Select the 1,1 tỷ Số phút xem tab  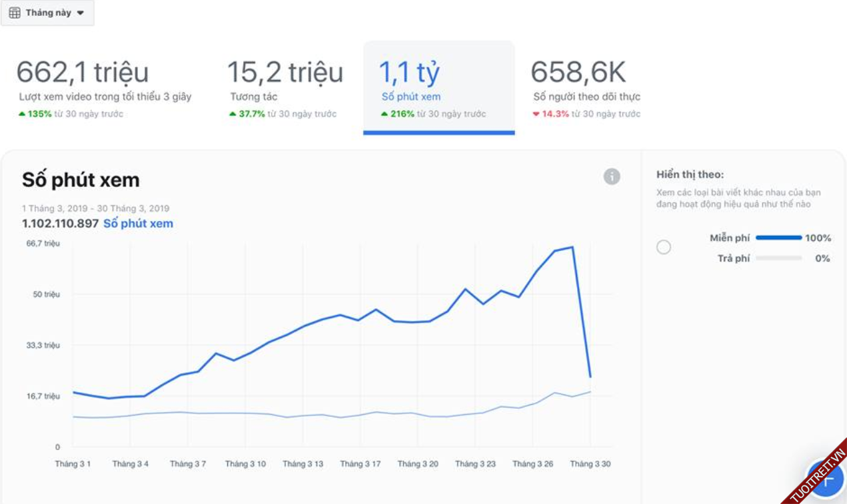pos(438,87)
